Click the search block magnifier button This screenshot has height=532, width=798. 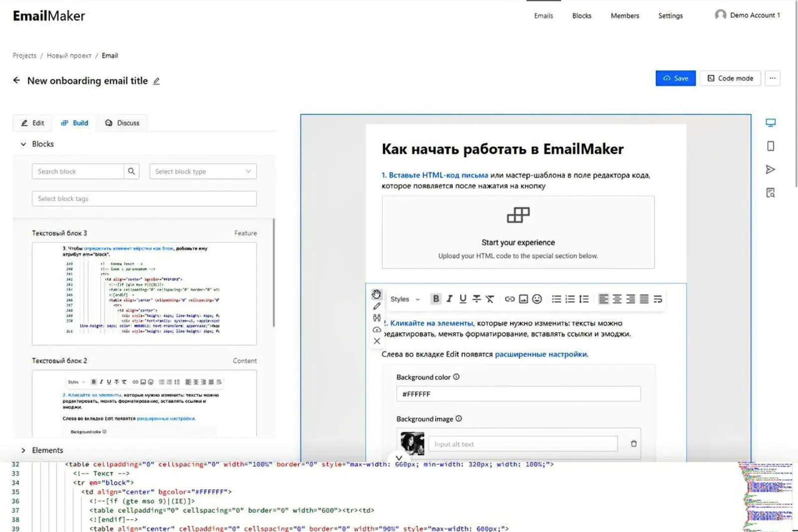pos(131,171)
